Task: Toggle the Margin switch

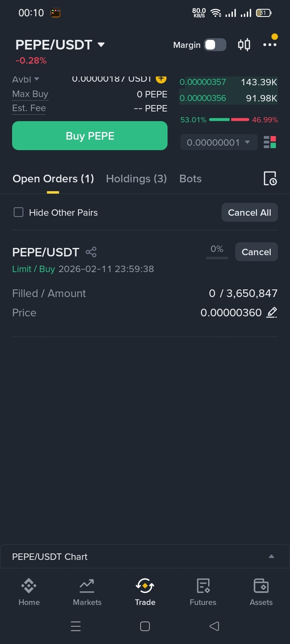Action: coord(215,45)
